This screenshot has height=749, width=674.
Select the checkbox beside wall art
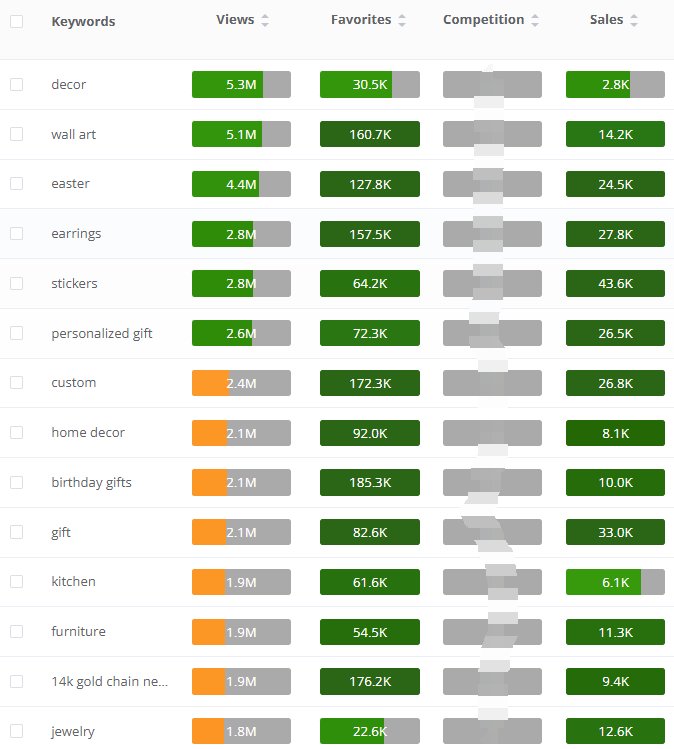click(x=16, y=134)
